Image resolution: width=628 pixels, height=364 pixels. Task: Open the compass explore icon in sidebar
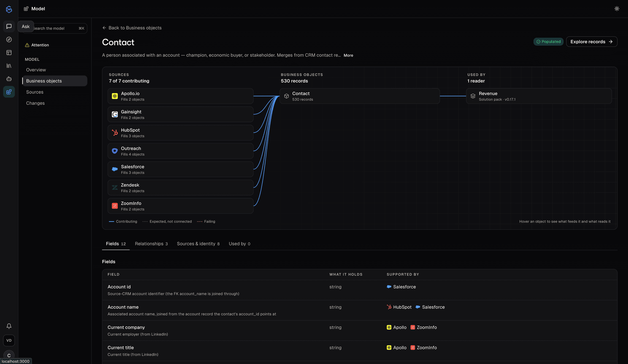9,40
